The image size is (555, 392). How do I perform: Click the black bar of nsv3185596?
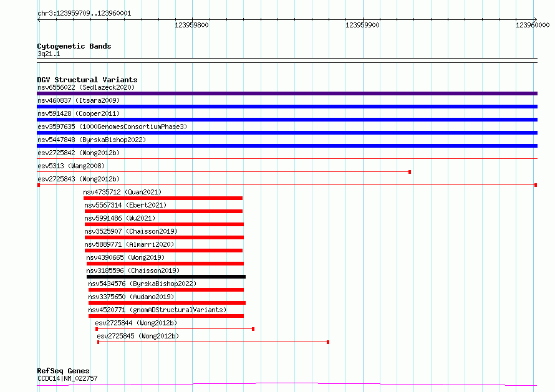coord(166,277)
